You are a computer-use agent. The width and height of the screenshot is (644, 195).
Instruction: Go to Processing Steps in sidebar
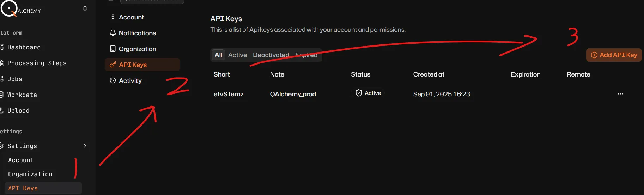tap(37, 63)
